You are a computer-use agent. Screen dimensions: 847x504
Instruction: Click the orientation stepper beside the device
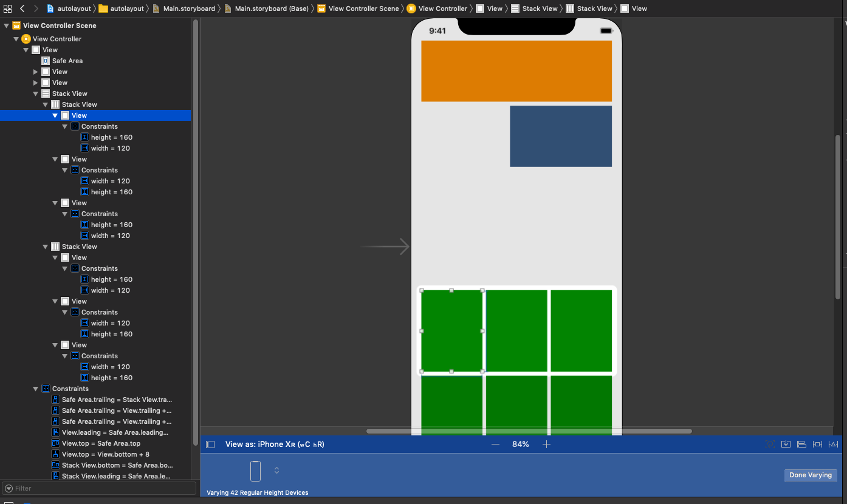276,471
